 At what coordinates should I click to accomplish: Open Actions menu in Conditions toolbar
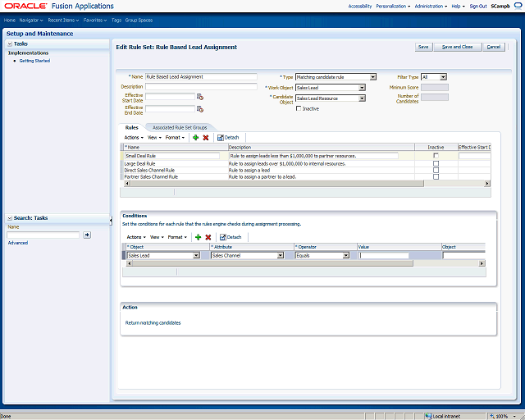[136, 237]
